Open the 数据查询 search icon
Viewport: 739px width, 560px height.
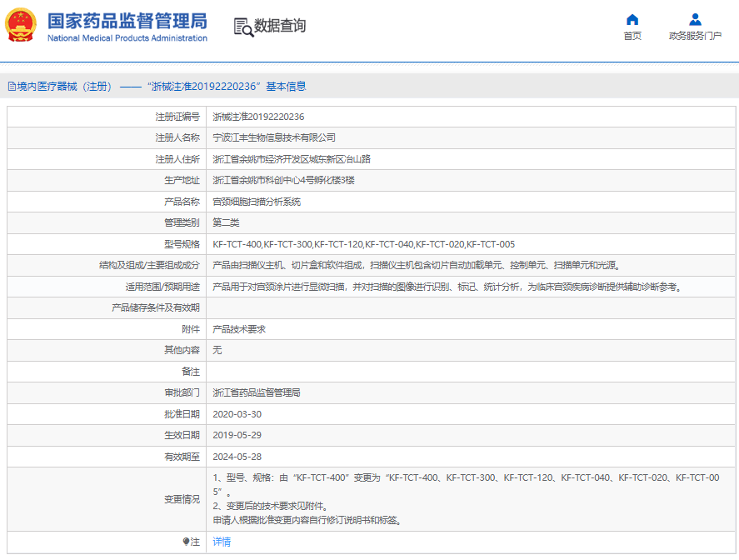point(243,27)
